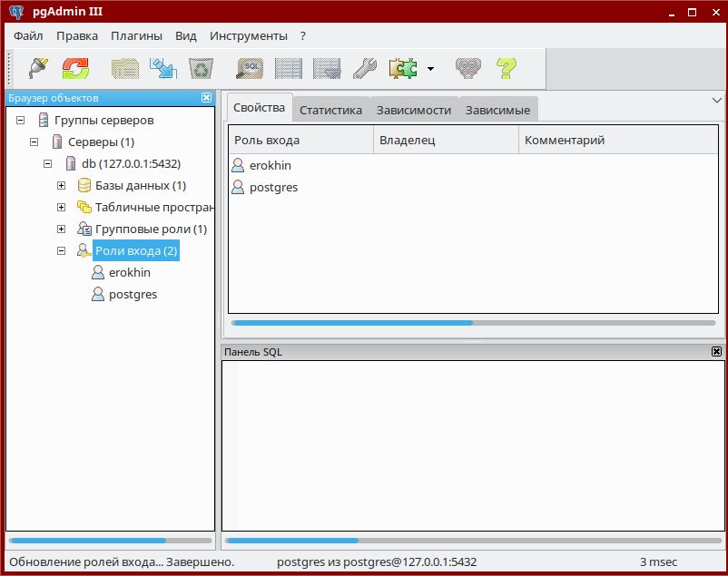Click the add server connection plug icon
728x576 pixels.
[38, 69]
